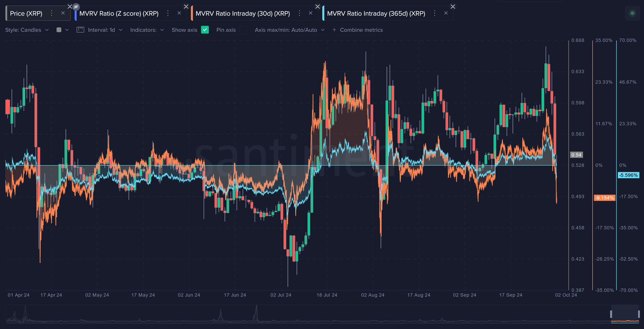Screen dimensions: 644x329
Task: Open the MVRV Ratio (Z score) three-dot menu
Action: tap(168, 13)
